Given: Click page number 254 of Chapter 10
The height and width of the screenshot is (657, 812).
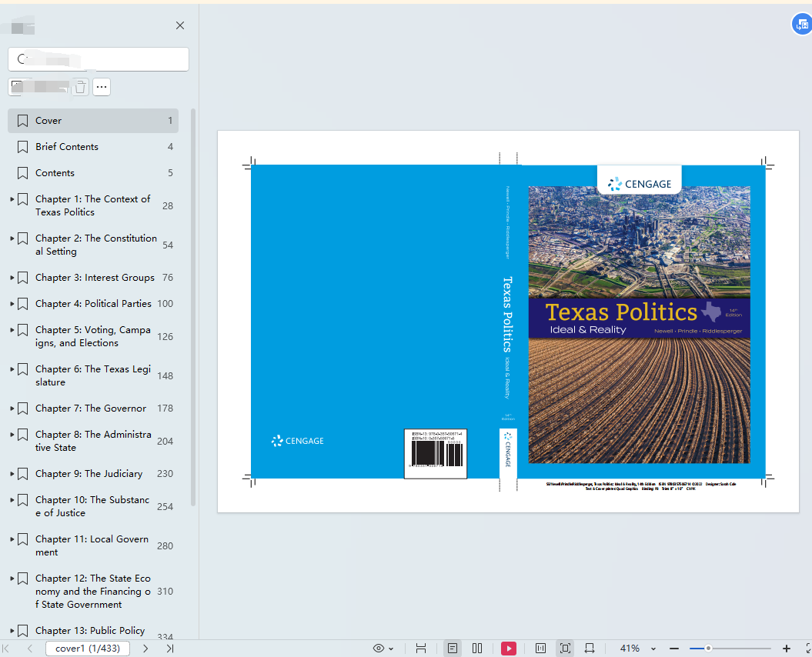Looking at the screenshot, I should pyautogui.click(x=165, y=507).
